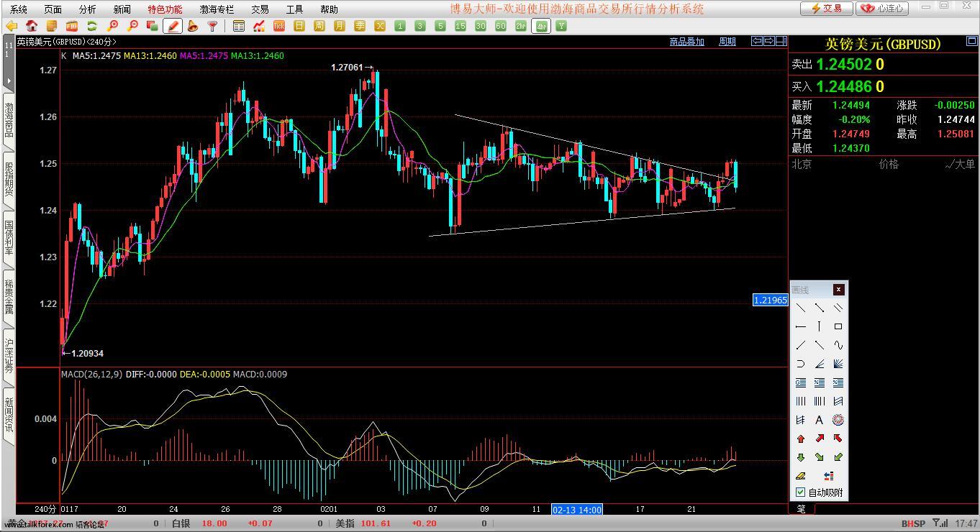The width and height of the screenshot is (980, 532).
Task: Open the 股指期货 side tab
Action: (x=9, y=179)
